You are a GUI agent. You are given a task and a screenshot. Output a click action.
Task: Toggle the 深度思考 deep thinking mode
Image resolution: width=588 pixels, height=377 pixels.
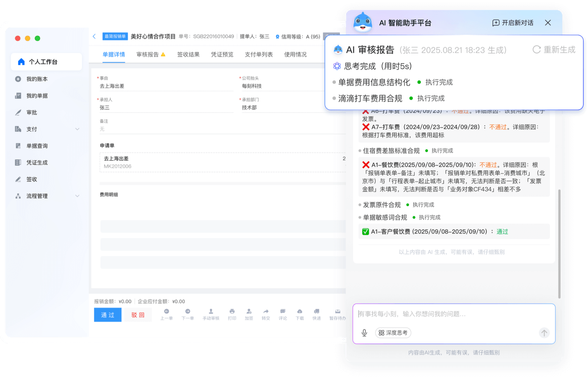393,333
